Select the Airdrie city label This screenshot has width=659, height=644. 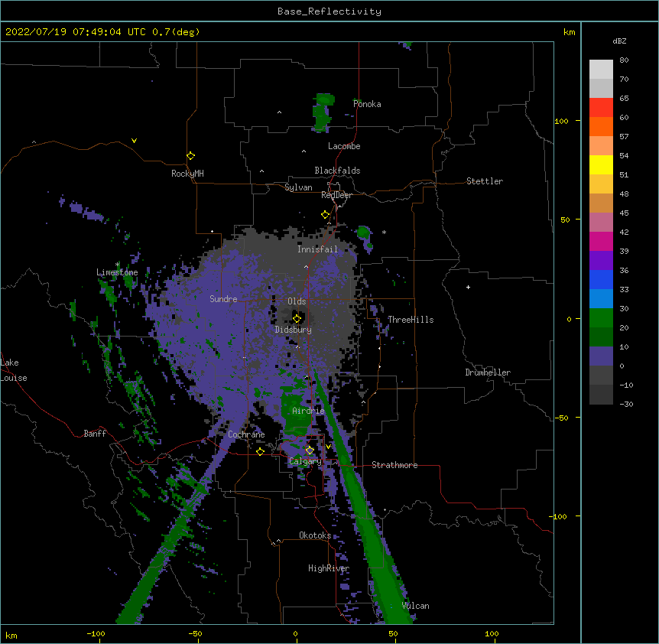click(x=309, y=411)
